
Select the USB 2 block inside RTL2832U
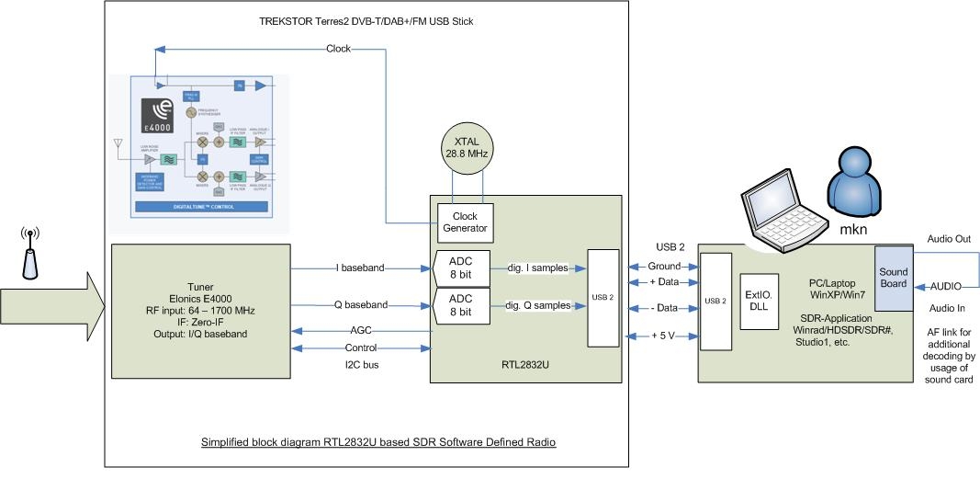pyautogui.click(x=603, y=298)
